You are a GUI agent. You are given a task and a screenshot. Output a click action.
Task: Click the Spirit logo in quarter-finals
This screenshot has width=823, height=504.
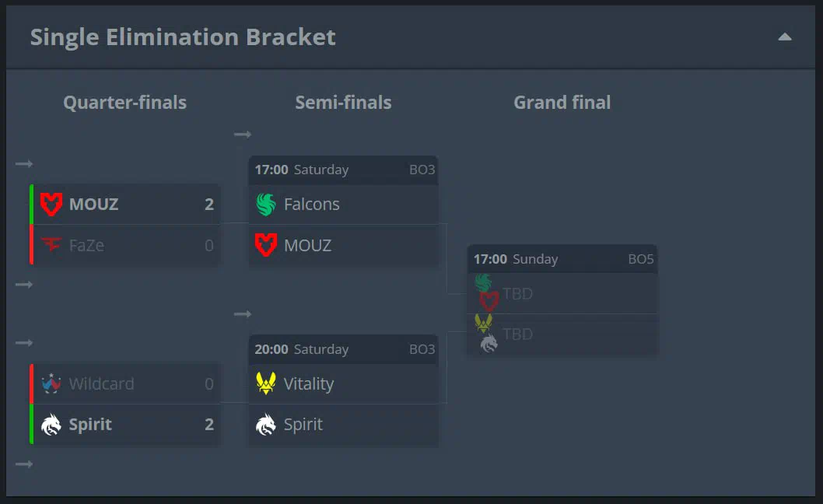pyautogui.click(x=51, y=424)
